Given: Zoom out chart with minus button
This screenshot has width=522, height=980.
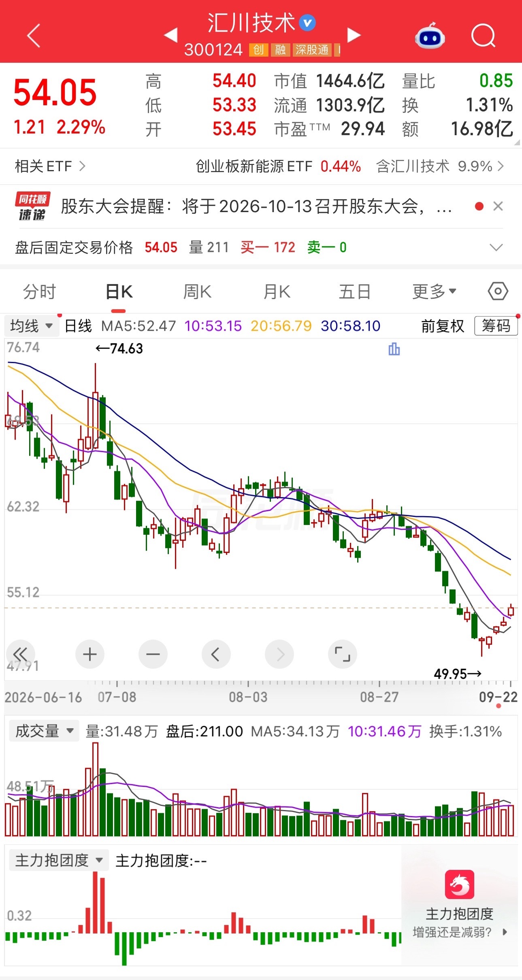Looking at the screenshot, I should [x=153, y=654].
